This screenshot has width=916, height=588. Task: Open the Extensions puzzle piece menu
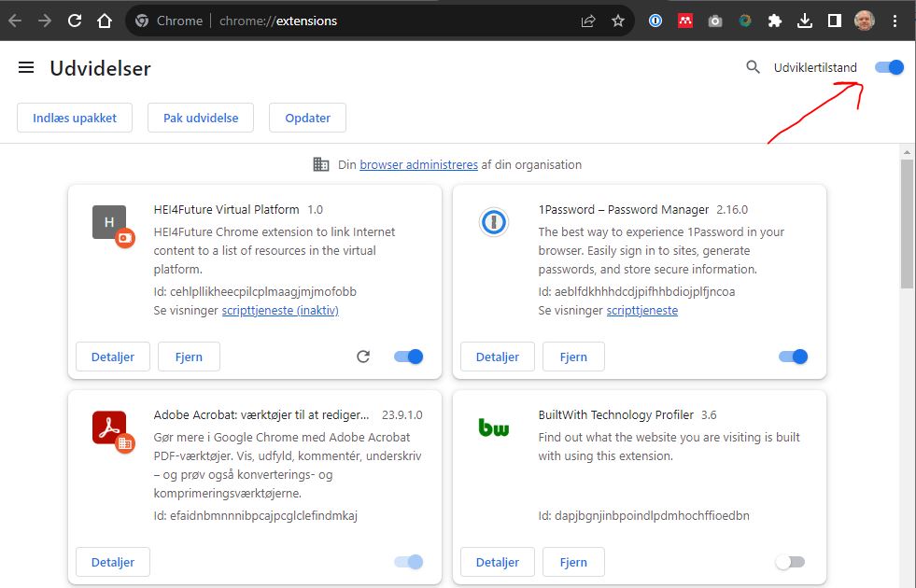click(x=774, y=21)
